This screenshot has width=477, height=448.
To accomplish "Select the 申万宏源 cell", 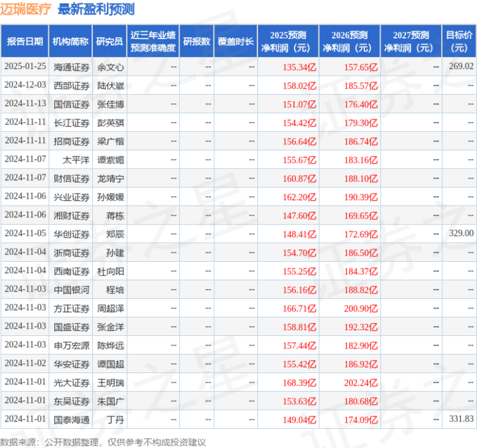I will (x=72, y=345).
